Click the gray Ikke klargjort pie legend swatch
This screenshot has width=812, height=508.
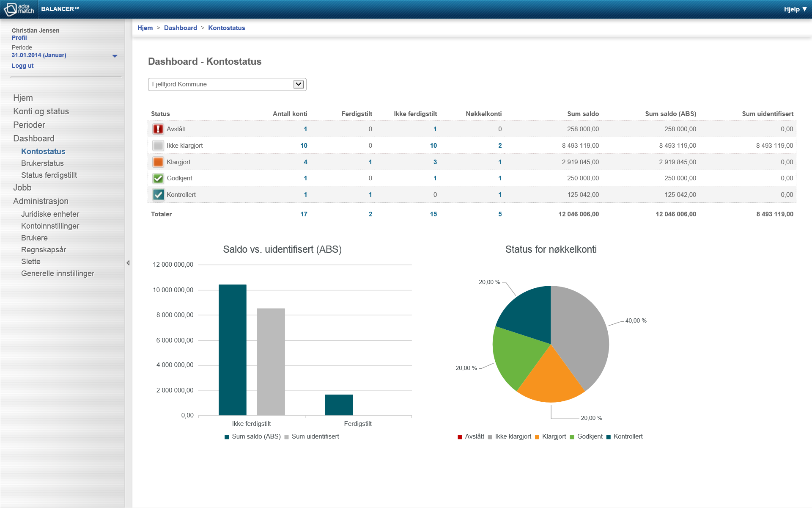click(490, 437)
